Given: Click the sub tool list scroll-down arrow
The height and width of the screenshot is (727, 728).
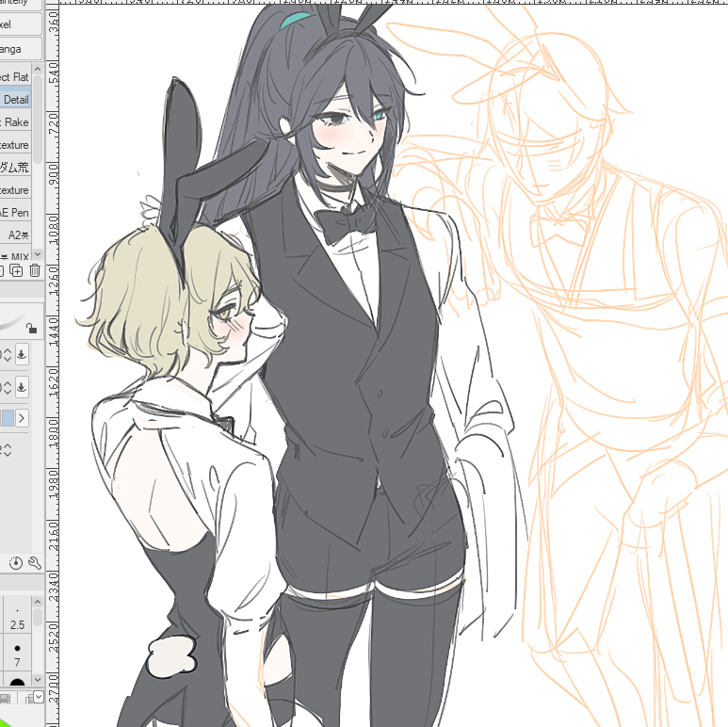Looking at the screenshot, I should pyautogui.click(x=38, y=254).
